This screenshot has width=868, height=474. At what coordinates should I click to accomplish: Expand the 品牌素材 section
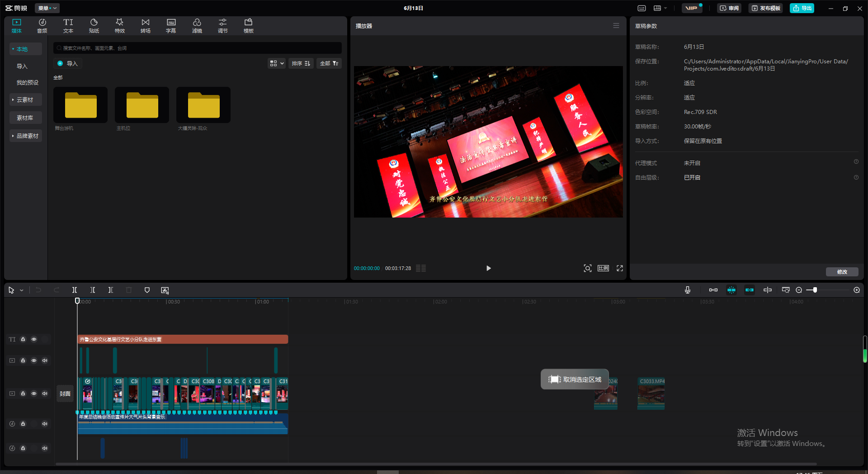point(26,136)
